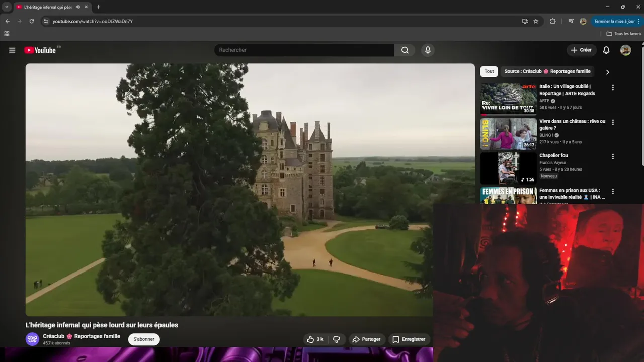Click the 45,7 k abonnés count
This screenshot has width=644, height=362.
(56, 343)
